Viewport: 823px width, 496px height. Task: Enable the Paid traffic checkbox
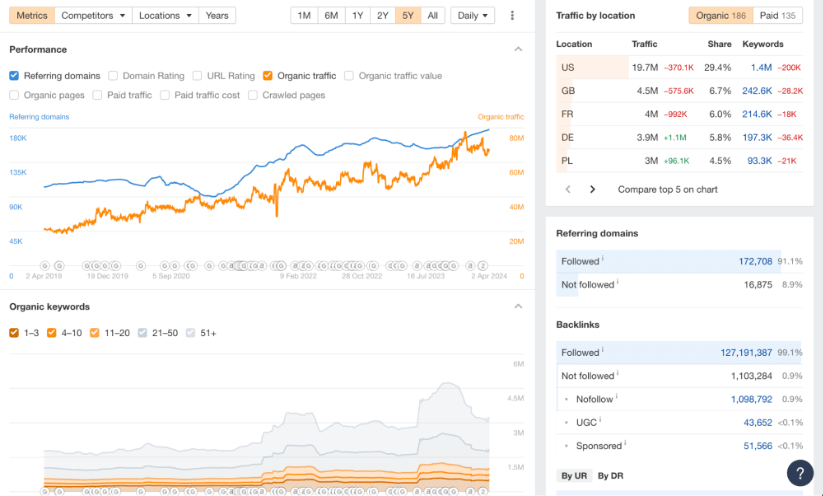click(x=97, y=95)
